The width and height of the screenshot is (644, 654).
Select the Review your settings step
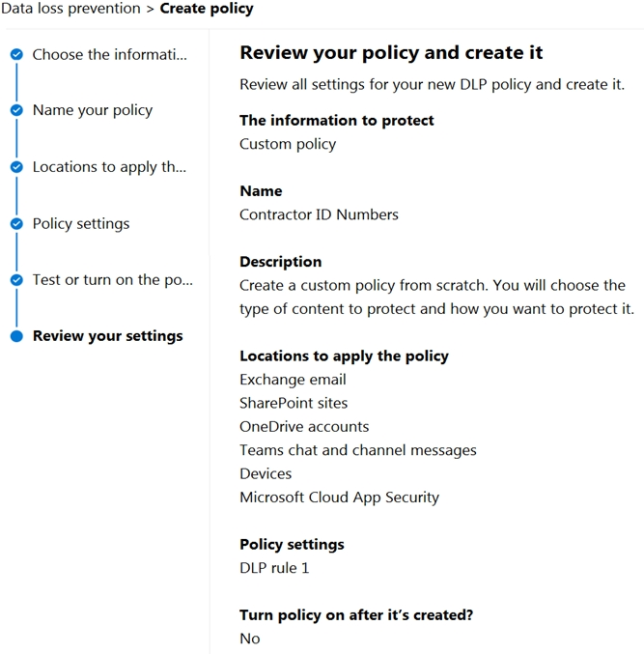(x=107, y=336)
